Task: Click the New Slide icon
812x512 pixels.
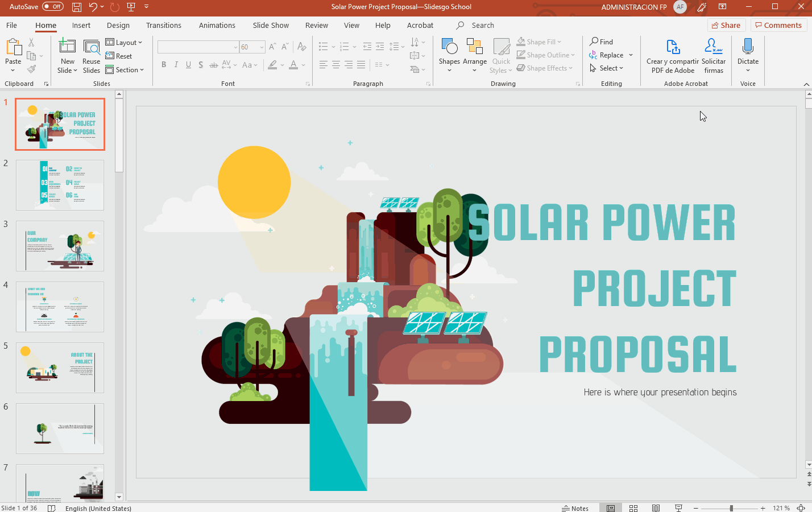Action: (x=67, y=47)
